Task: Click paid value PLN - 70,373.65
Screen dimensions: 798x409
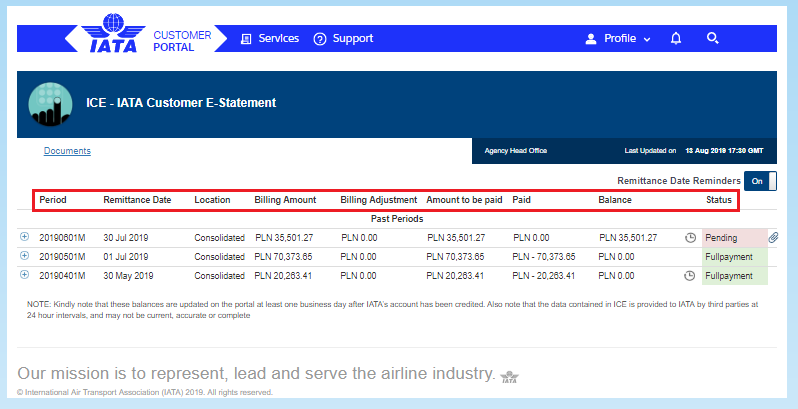Action: (544, 257)
